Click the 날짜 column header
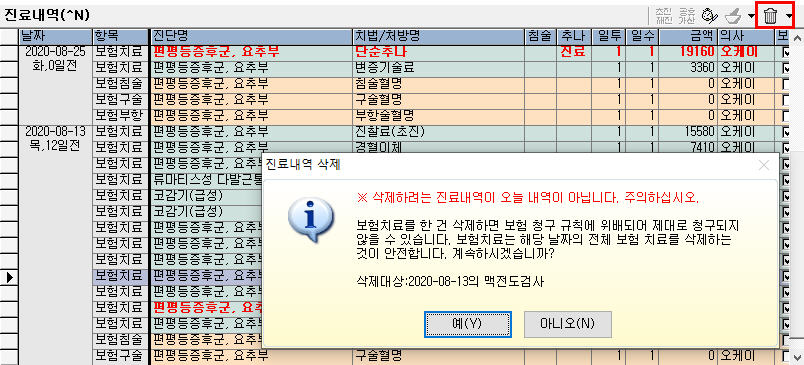 click(55, 36)
